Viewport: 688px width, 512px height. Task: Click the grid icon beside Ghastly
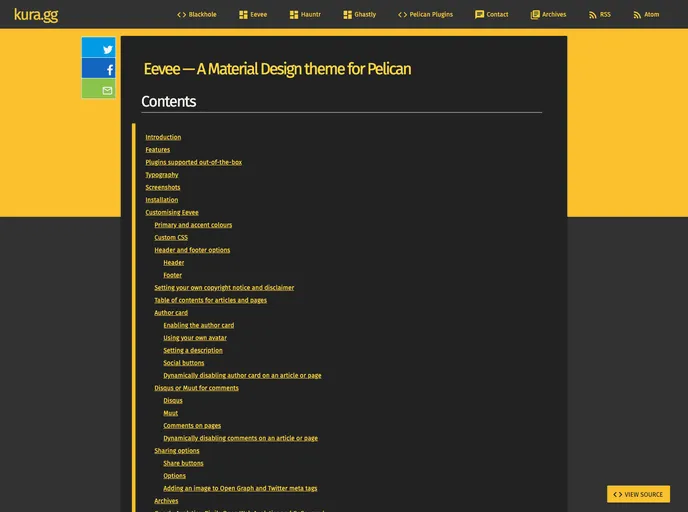point(347,14)
